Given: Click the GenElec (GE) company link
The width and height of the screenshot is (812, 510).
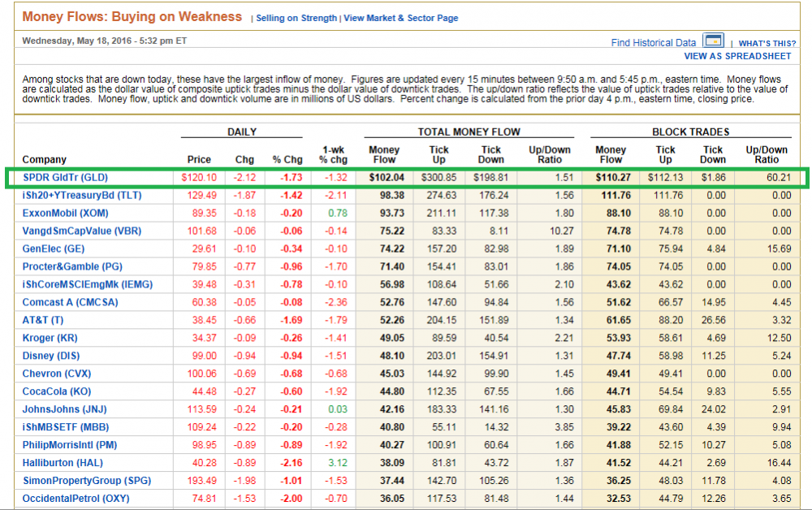Looking at the screenshot, I should pos(53,249).
